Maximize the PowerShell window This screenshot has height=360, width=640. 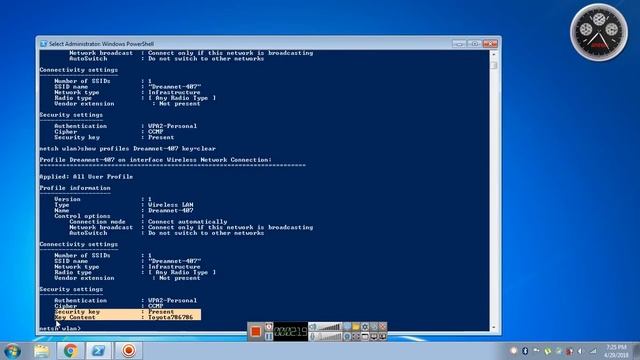pos(474,43)
